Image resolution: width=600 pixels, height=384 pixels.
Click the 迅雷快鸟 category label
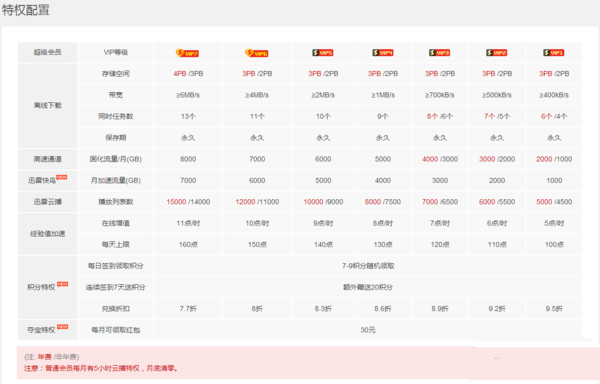tap(42, 181)
